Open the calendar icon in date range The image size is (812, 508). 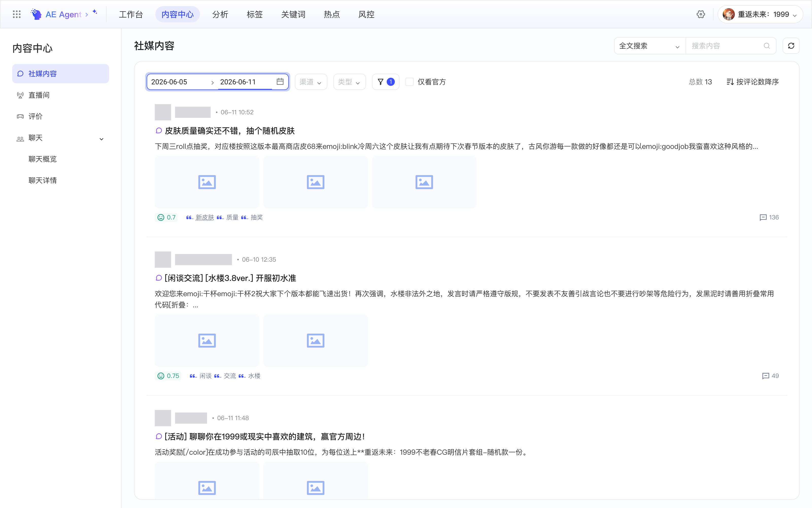pos(280,82)
